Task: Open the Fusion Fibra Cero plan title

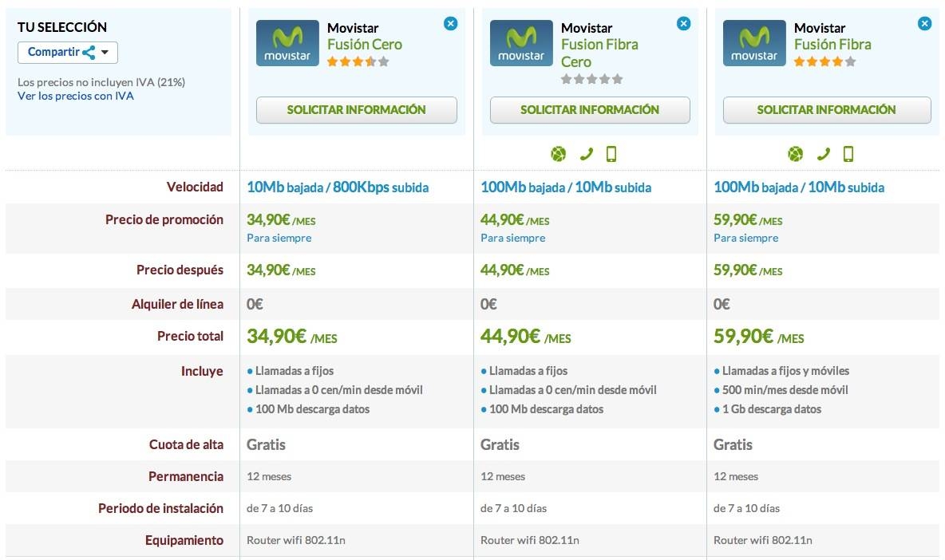Action: [599, 53]
